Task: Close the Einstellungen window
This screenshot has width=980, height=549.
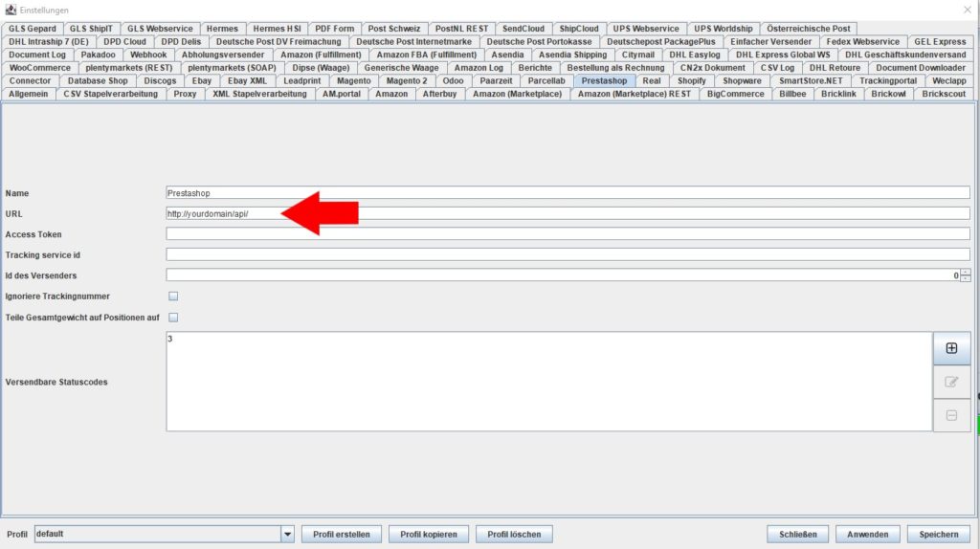Action: 967,10
